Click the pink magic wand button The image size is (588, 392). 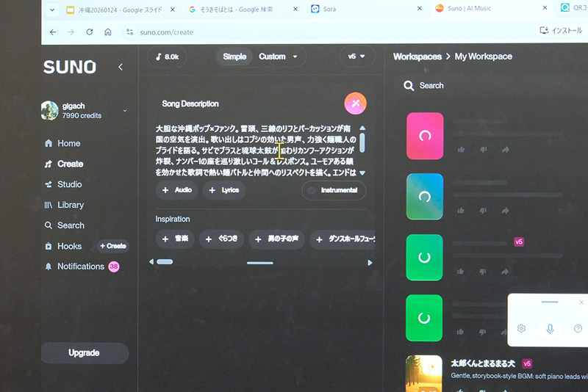355,104
